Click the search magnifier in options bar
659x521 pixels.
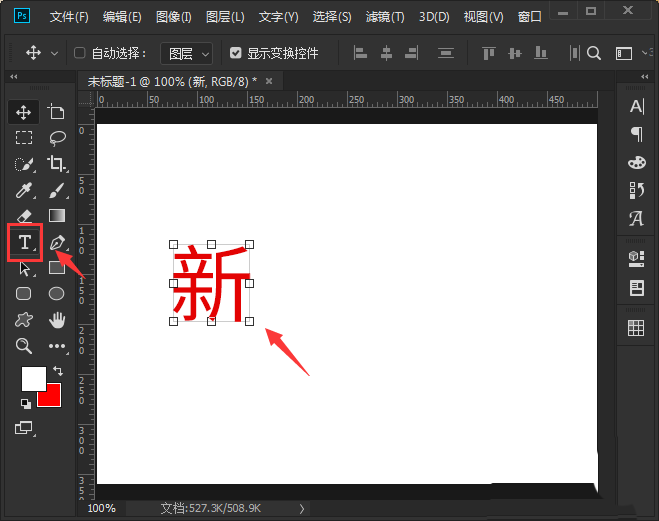(593, 53)
